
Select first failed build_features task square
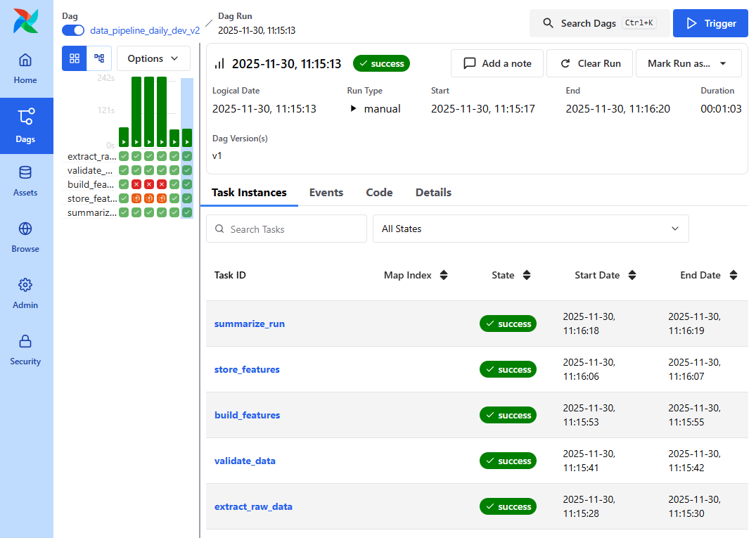click(136, 184)
